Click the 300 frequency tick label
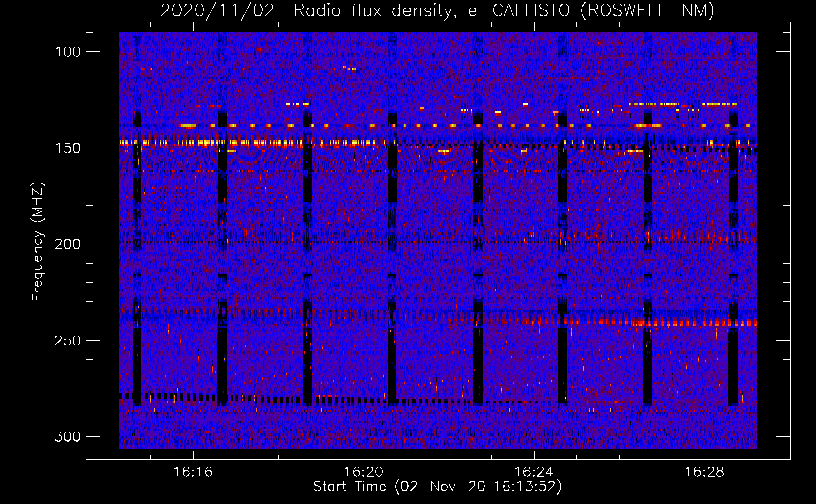 click(x=68, y=436)
